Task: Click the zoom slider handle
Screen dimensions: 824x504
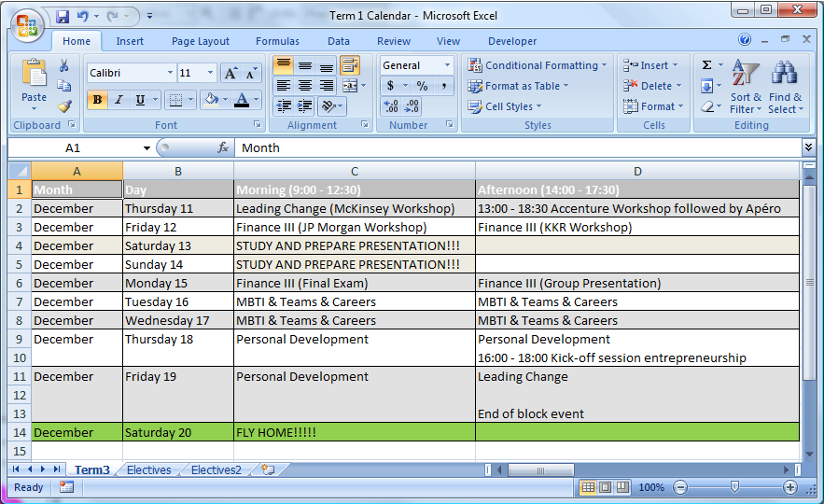Action: point(734,487)
